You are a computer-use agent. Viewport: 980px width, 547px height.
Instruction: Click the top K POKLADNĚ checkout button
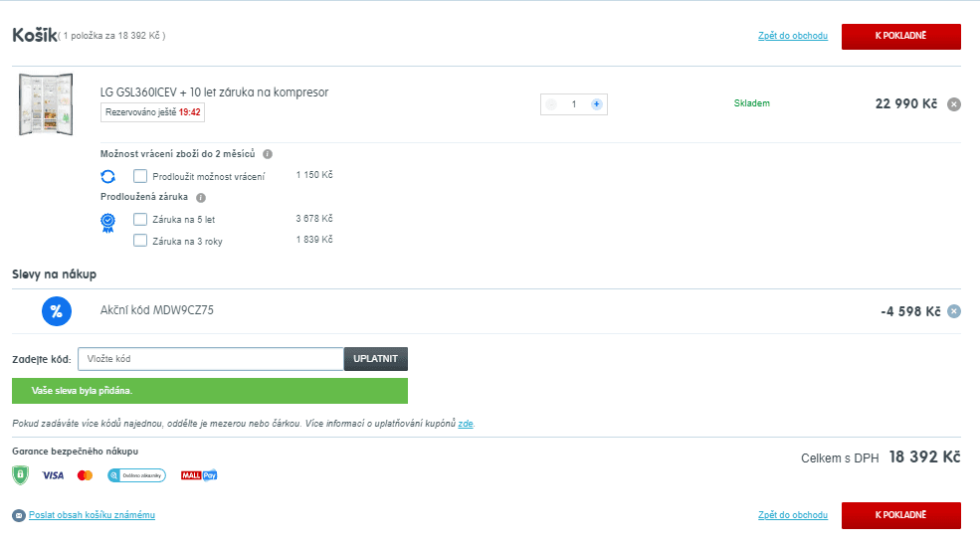coord(900,36)
